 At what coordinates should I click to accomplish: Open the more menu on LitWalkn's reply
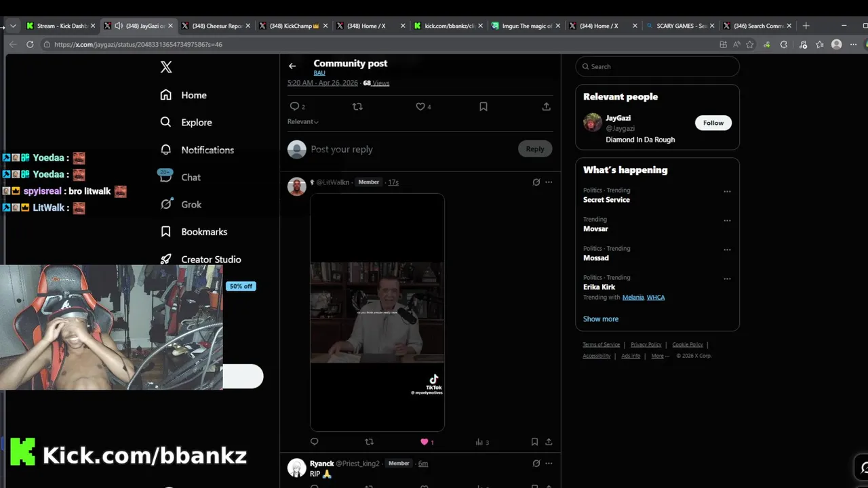[x=549, y=182]
